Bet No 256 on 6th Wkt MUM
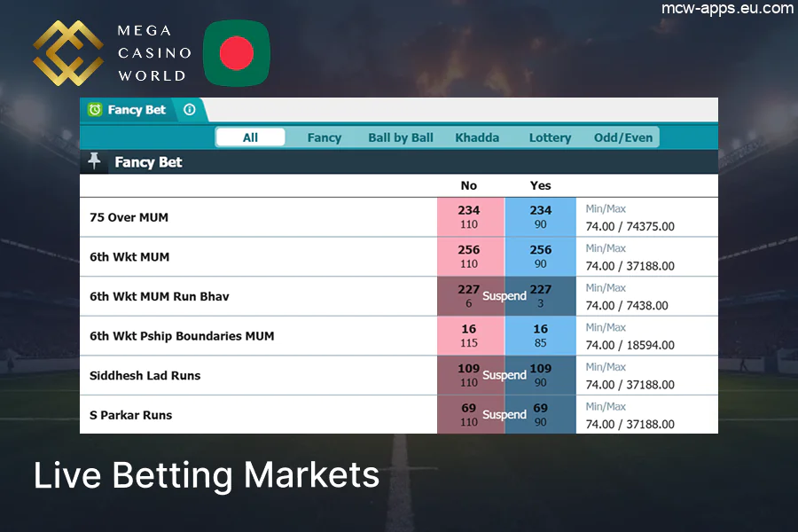The width and height of the screenshot is (798, 532). tap(471, 256)
